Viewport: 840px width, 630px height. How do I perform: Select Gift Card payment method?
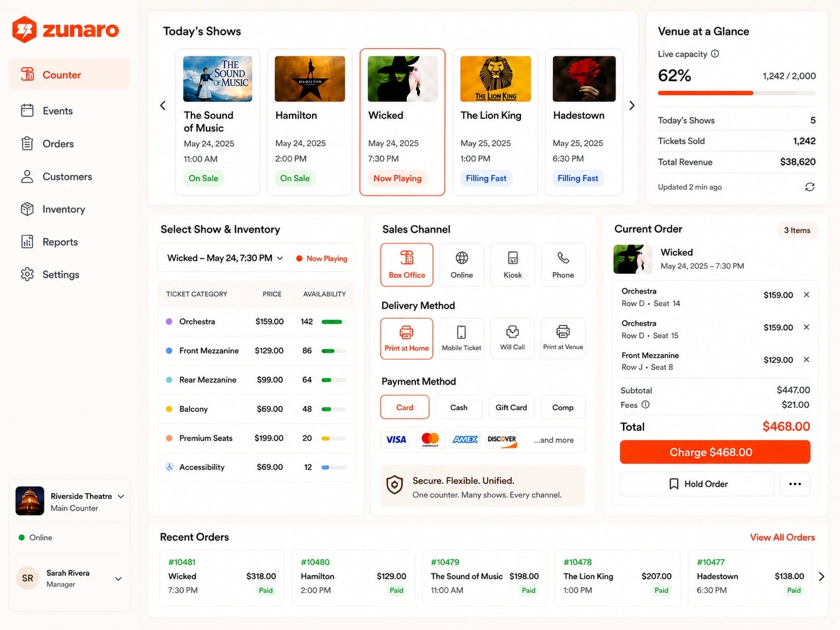pyautogui.click(x=511, y=407)
